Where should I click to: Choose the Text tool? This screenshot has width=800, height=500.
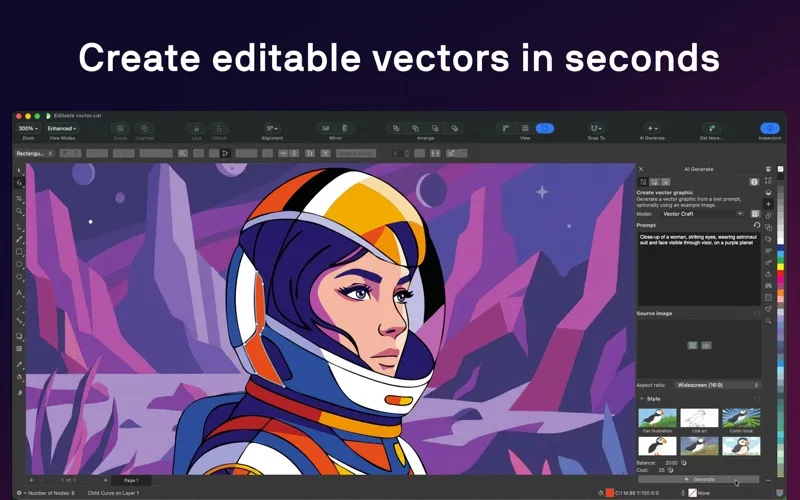coord(19,293)
